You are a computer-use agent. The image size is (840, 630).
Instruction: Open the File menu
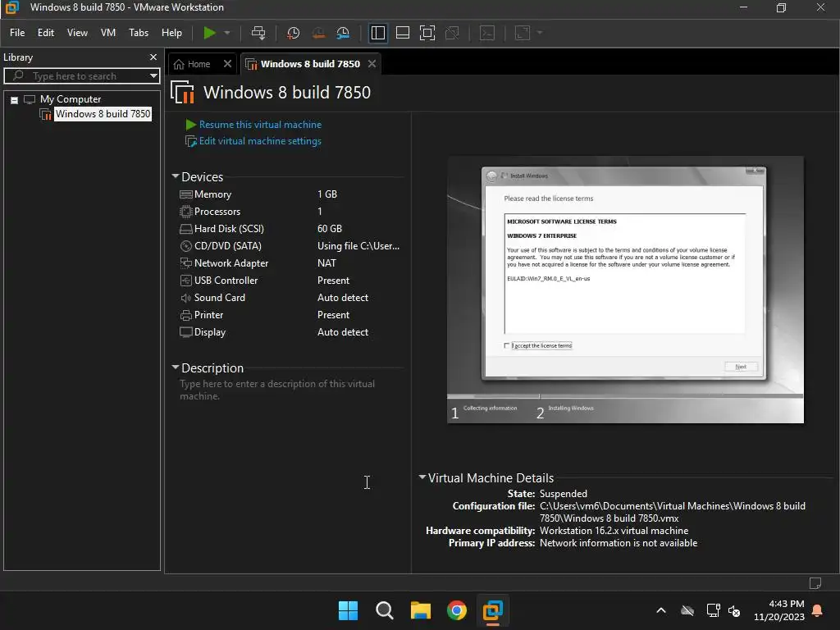tap(17, 33)
